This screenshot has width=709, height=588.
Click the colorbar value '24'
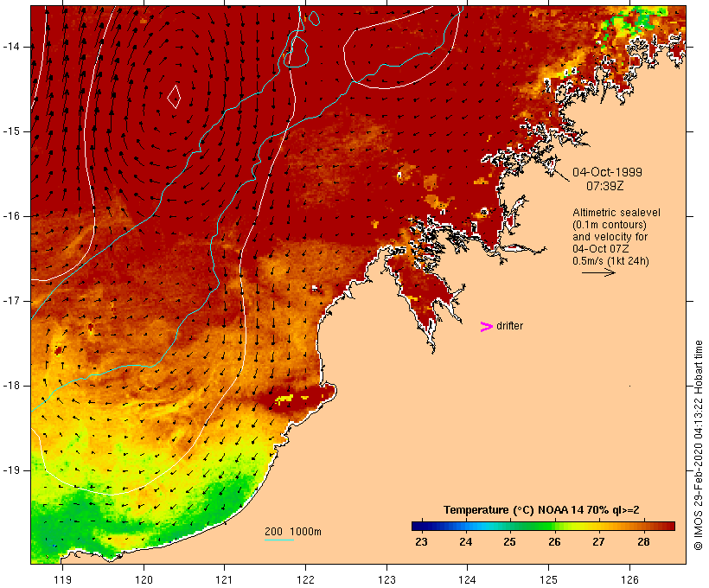point(466,541)
